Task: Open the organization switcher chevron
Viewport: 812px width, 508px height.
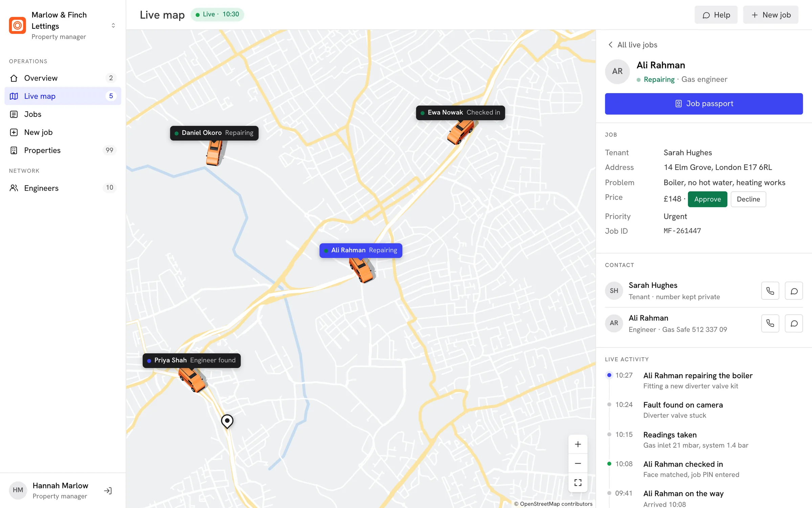Action: tap(113, 25)
